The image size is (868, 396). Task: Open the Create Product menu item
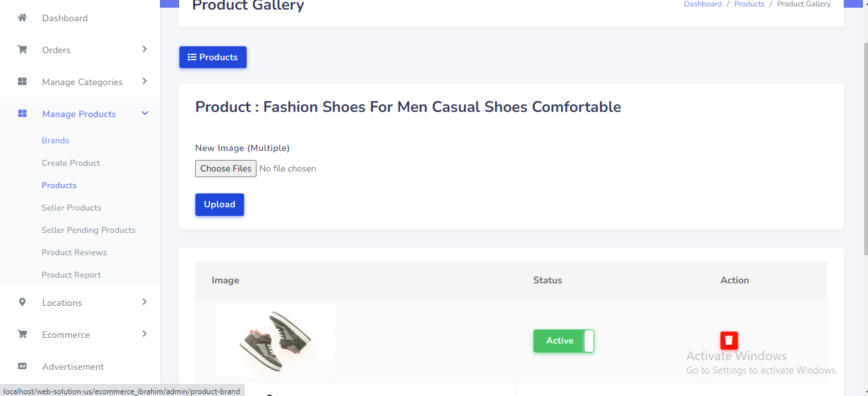pyautogui.click(x=71, y=163)
